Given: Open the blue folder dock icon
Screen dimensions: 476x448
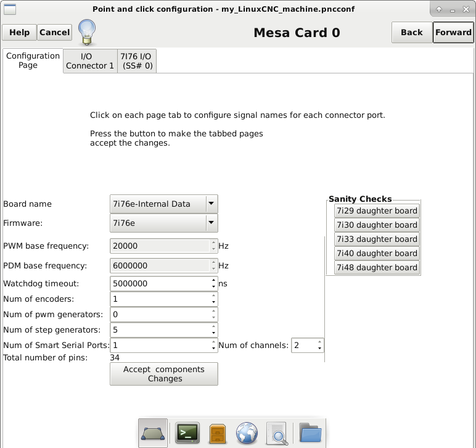Looking at the screenshot, I should tap(310, 433).
